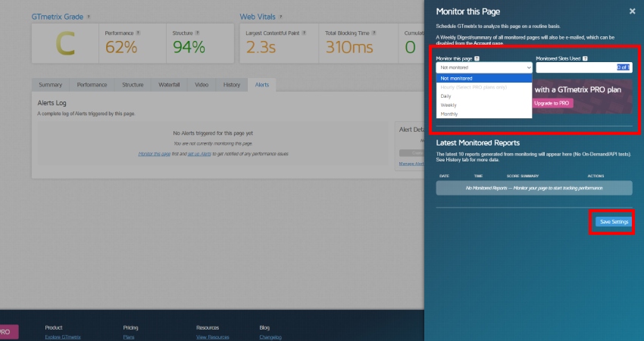Click 'No Alerts triggered for this page yet' text

(x=213, y=133)
